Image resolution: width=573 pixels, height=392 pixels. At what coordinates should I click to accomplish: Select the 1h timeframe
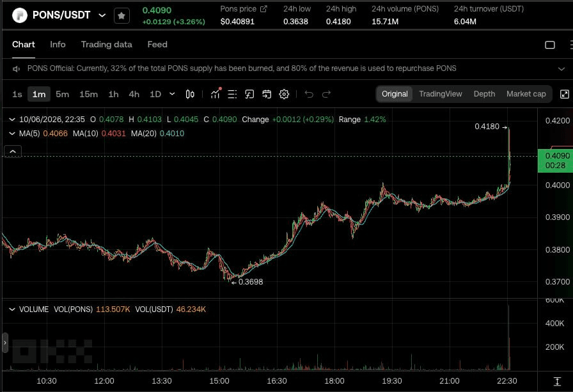[x=113, y=94]
